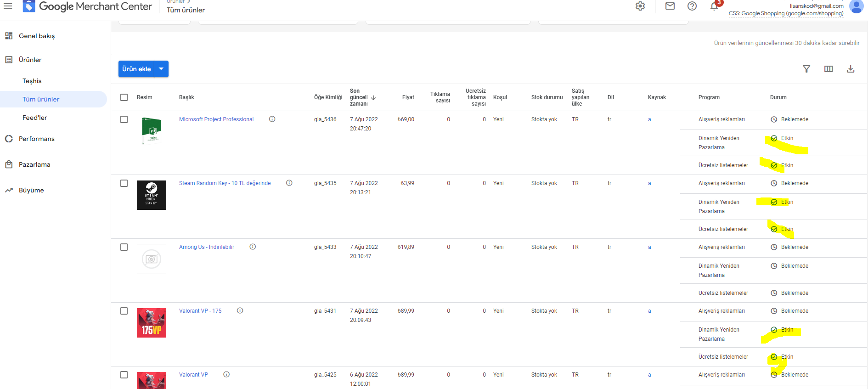Select the Steam Random Key row checkbox
This screenshot has width=868, height=389.
124,183
